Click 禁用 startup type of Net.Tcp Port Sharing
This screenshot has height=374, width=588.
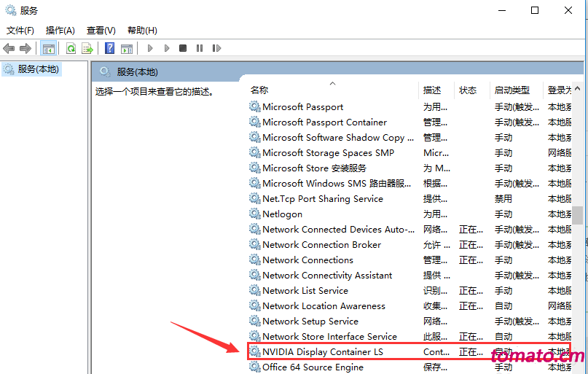click(503, 199)
